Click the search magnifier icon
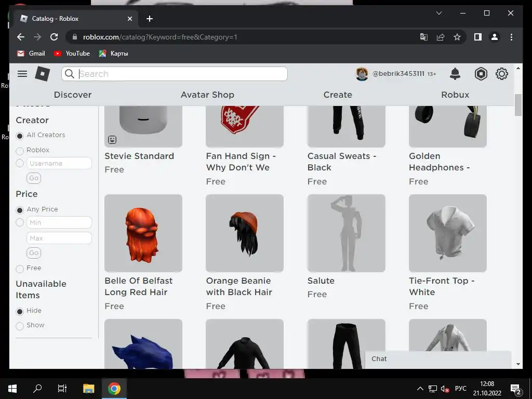 coord(70,74)
